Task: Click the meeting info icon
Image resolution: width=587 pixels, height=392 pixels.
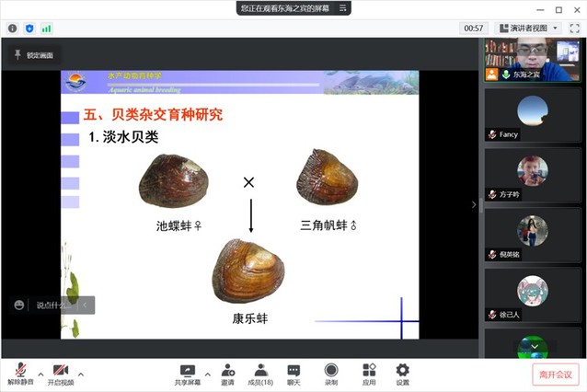Action: click(x=12, y=29)
